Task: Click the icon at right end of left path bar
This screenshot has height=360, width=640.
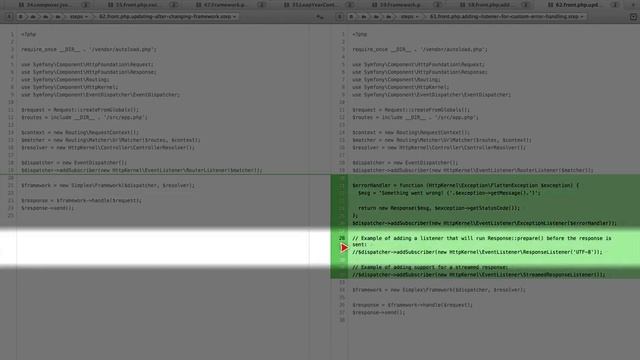Action: click(320, 17)
